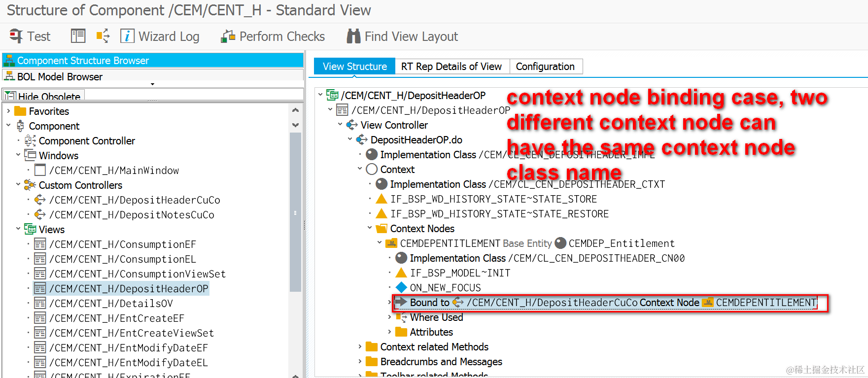868x378 pixels.
Task: Select the /CEM/CENT_H/DetailsOV view
Action: (x=111, y=304)
